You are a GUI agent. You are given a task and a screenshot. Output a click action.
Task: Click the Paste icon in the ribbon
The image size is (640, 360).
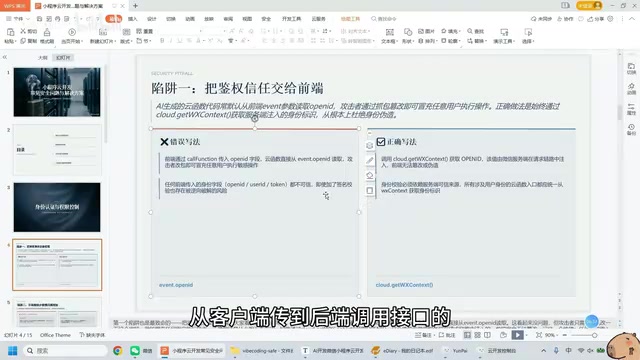[11, 32]
